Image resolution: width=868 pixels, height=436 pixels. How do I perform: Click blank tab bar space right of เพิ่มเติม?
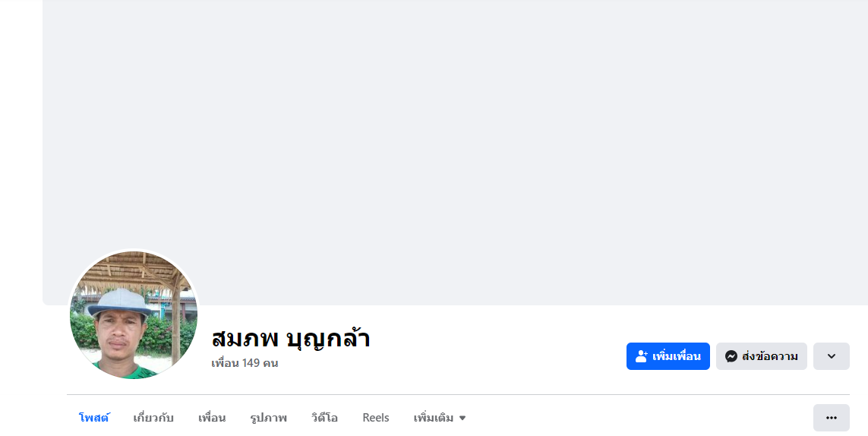[638, 418]
